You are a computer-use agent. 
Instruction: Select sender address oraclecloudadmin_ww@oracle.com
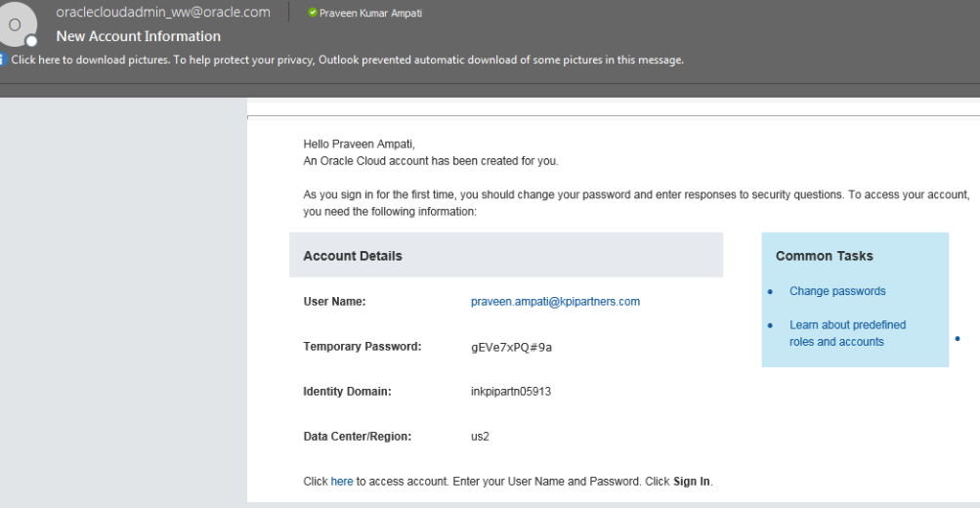point(162,12)
